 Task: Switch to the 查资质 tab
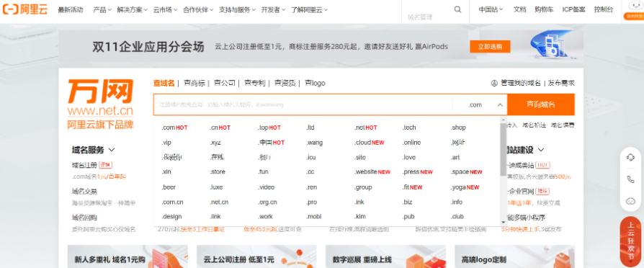click(x=285, y=83)
